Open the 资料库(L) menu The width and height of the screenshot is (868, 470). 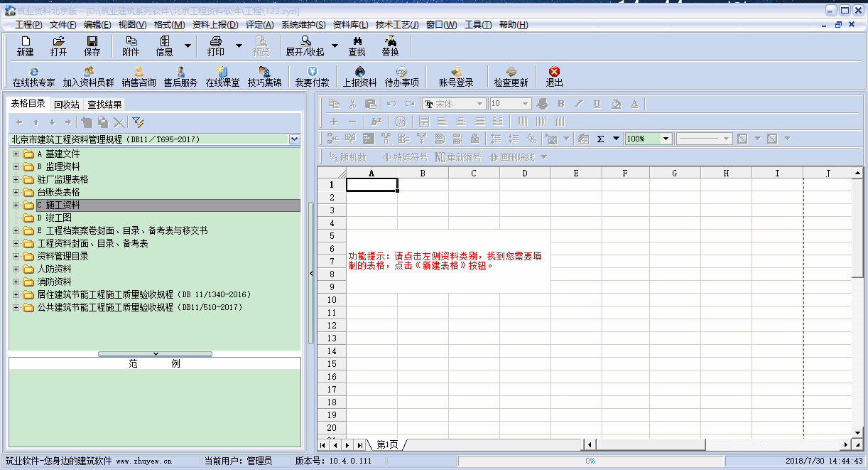click(x=350, y=25)
